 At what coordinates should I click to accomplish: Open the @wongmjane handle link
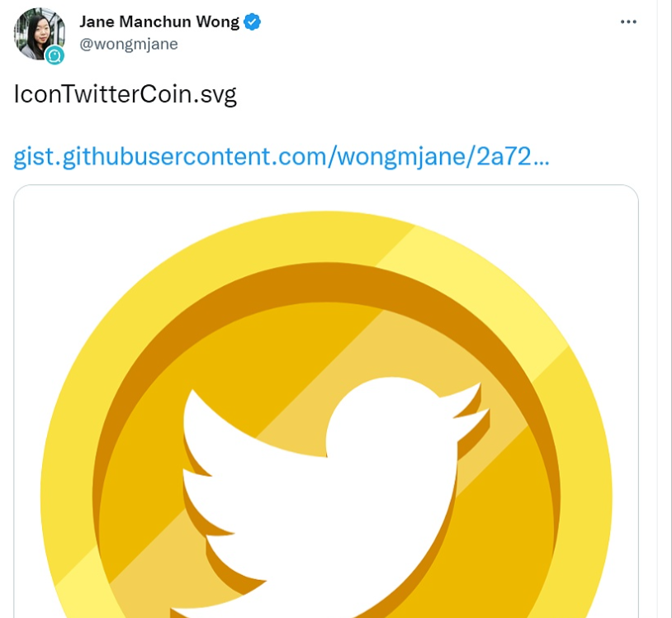tap(128, 44)
